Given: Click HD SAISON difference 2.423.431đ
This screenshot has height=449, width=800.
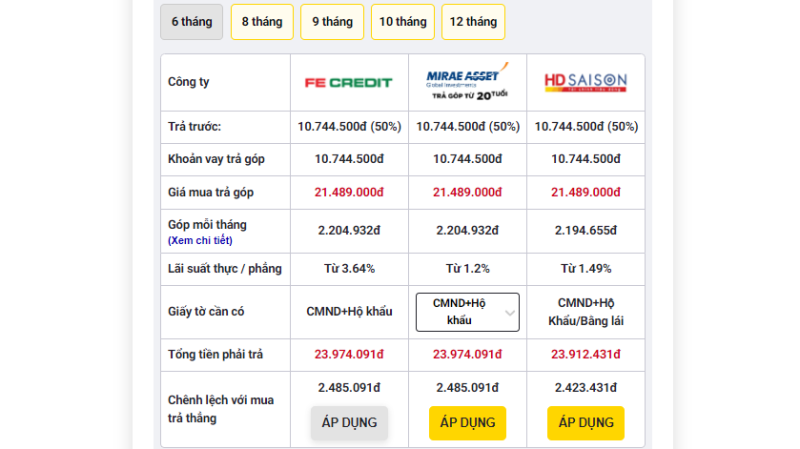Looking at the screenshot, I should click(586, 388).
